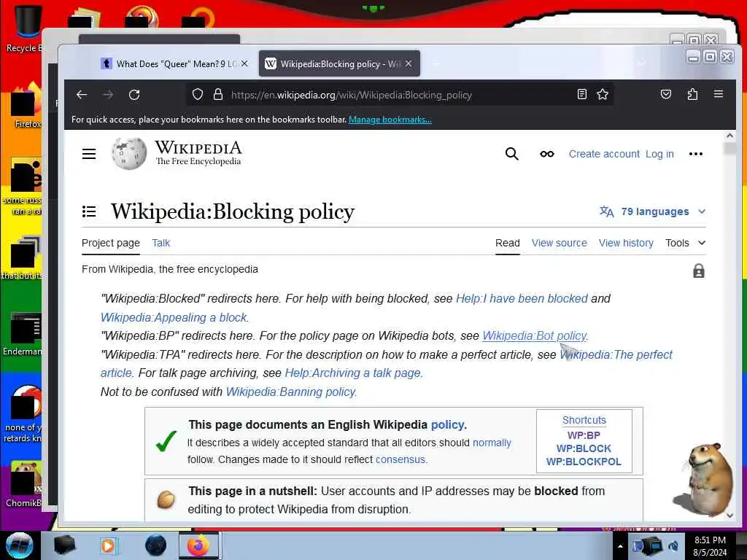Image resolution: width=747 pixels, height=560 pixels.
Task: Open Wikipedia:Banning policy link
Action: pyautogui.click(x=290, y=392)
